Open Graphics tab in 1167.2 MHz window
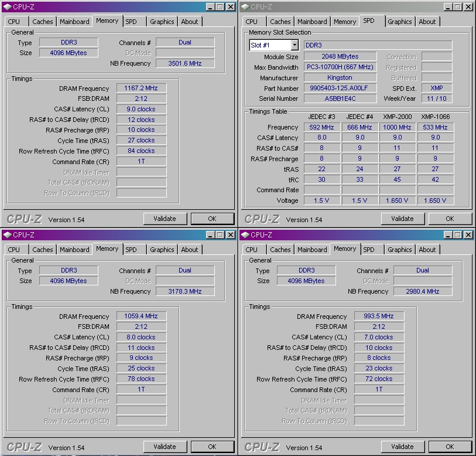The width and height of the screenshot is (476, 456). click(162, 22)
